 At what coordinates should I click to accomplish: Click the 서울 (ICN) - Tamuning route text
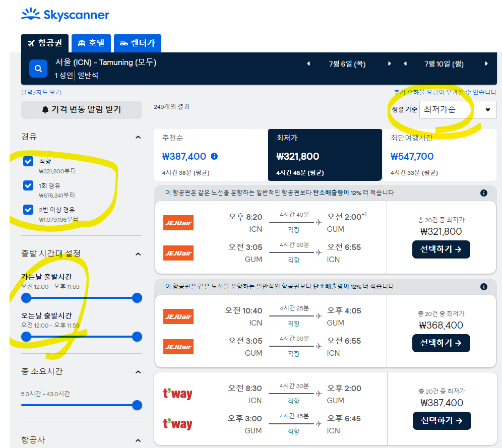click(x=106, y=62)
